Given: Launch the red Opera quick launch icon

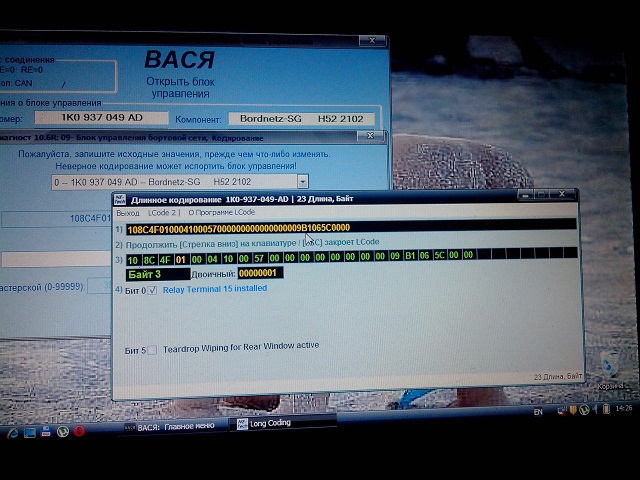Looking at the screenshot, I should coord(79,431).
